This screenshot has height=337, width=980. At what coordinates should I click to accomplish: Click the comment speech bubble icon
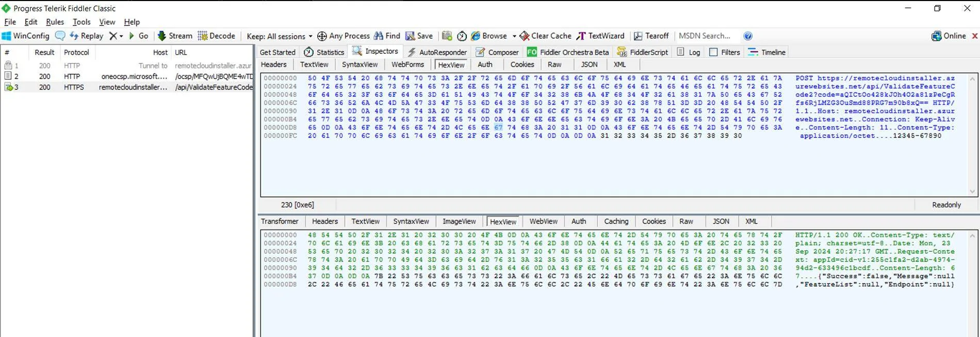(x=60, y=36)
